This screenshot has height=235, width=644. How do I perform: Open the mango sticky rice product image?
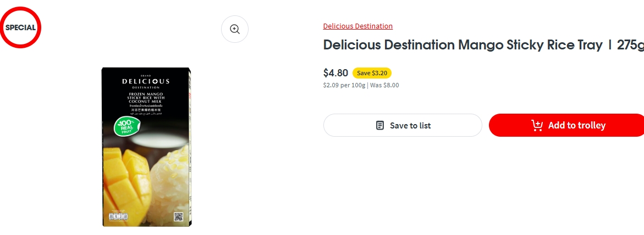(146, 147)
